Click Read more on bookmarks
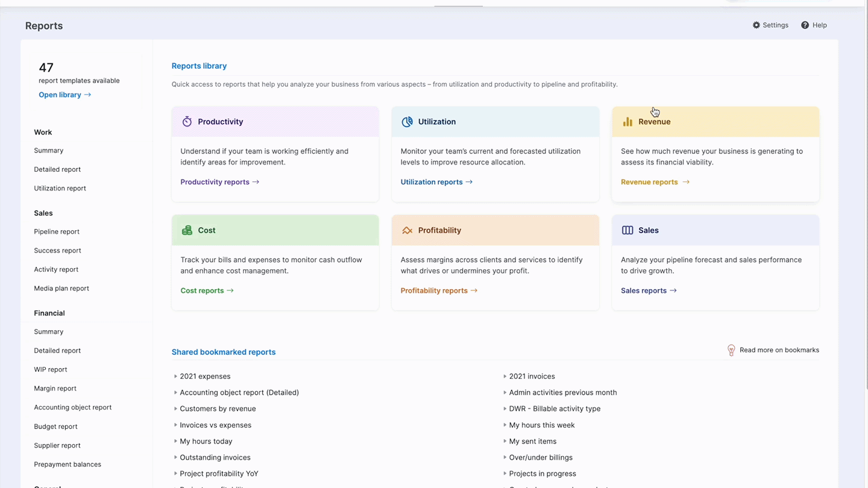This screenshot has width=868, height=488. [x=779, y=350]
